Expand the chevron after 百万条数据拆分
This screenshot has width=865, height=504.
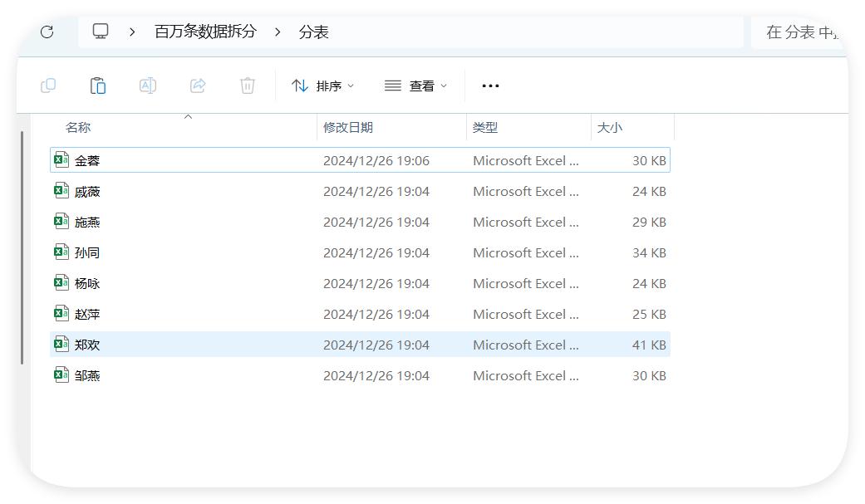point(278,32)
